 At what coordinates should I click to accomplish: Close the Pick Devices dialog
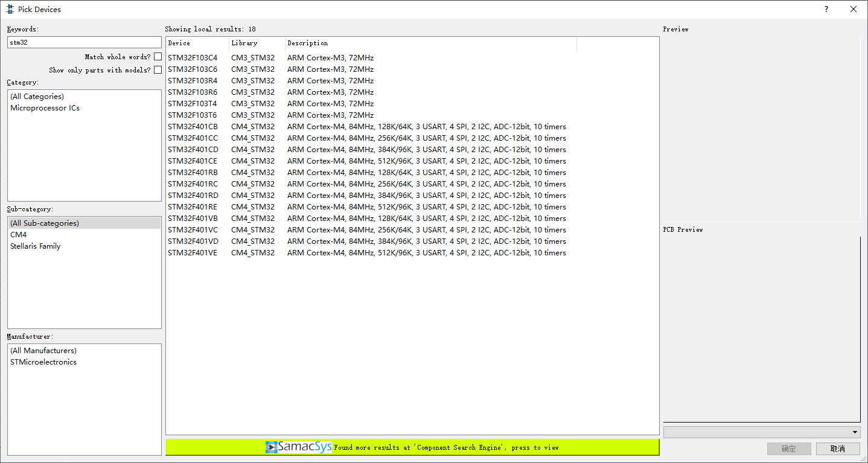tap(854, 9)
